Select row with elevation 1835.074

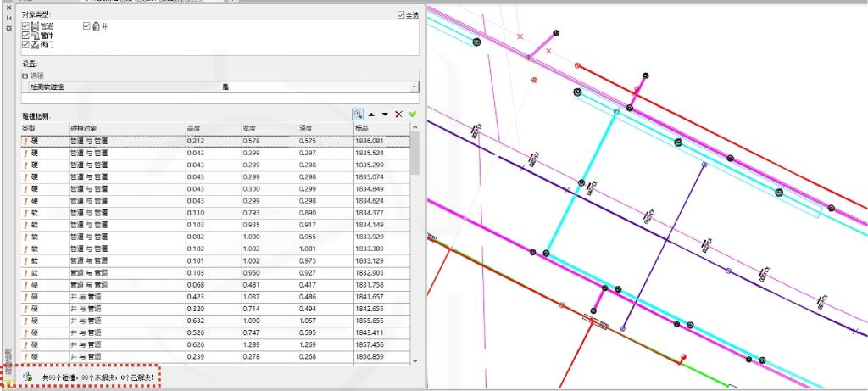pyautogui.click(x=216, y=176)
